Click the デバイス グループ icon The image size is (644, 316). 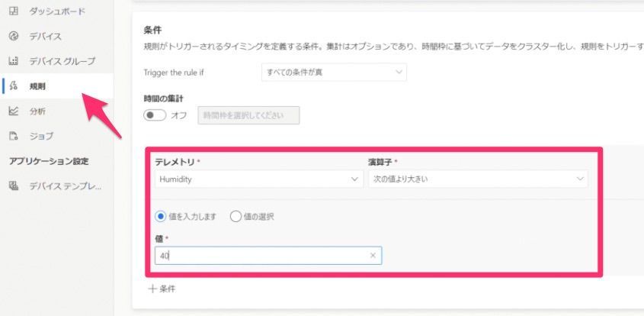(13, 61)
